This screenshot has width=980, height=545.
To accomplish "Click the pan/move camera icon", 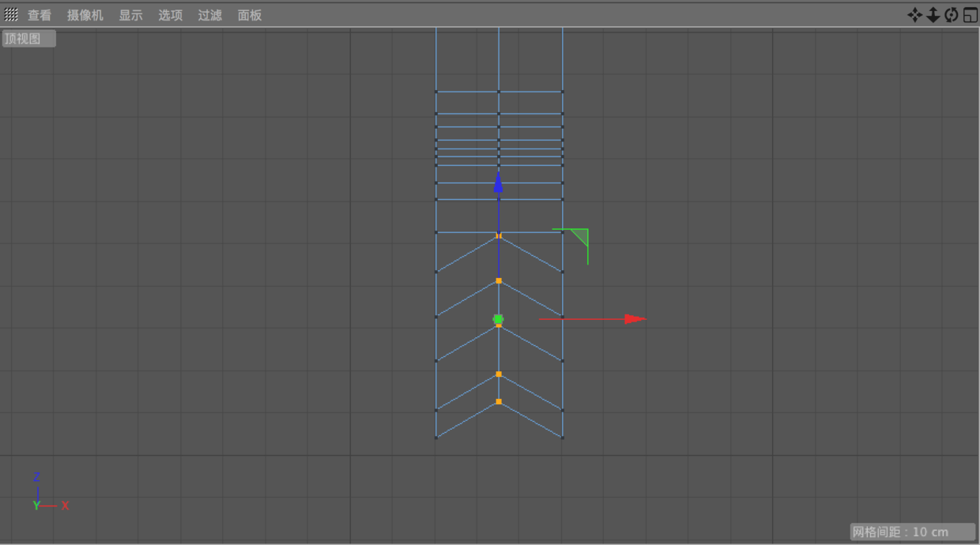I will [915, 15].
